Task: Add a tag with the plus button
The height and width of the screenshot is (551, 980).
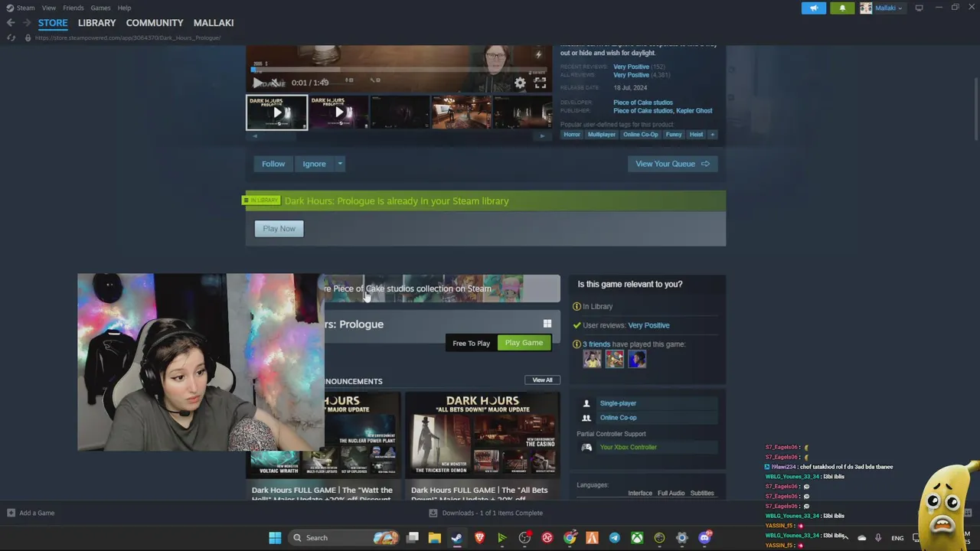Action: tap(712, 135)
